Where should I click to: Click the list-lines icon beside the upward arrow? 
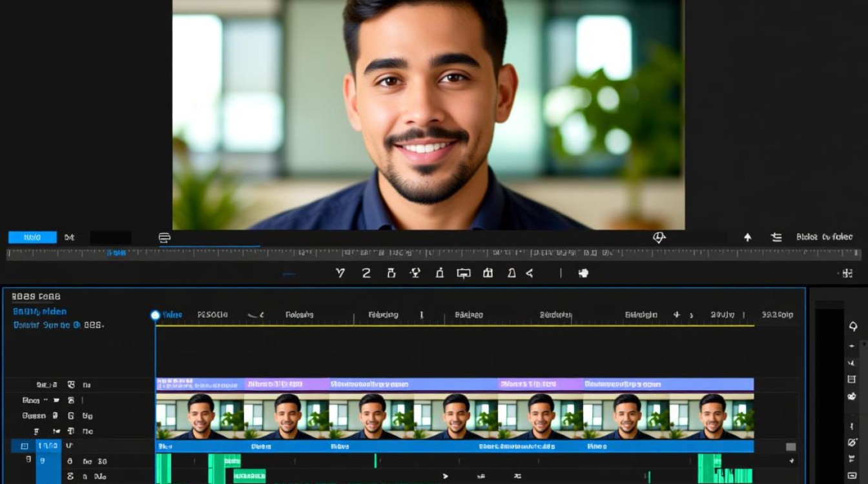(776, 237)
